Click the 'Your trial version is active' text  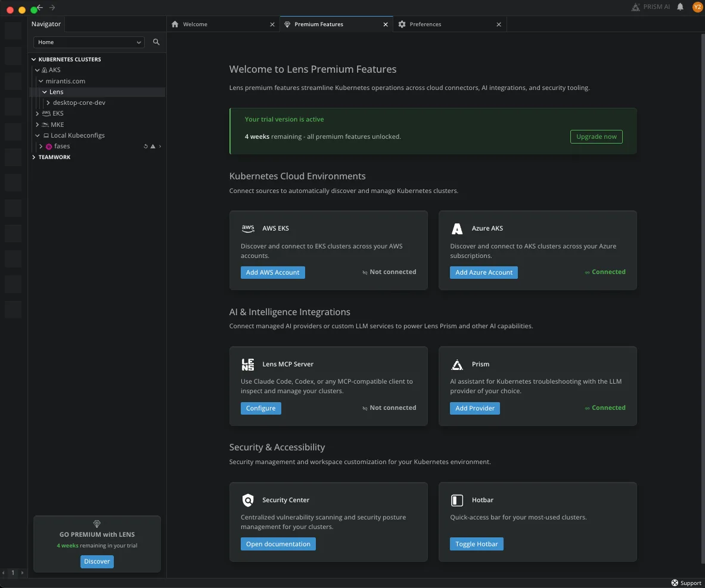pos(284,119)
